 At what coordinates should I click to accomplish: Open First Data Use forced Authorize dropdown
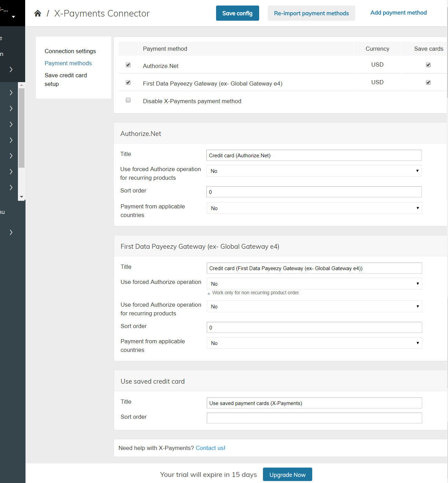click(314, 284)
